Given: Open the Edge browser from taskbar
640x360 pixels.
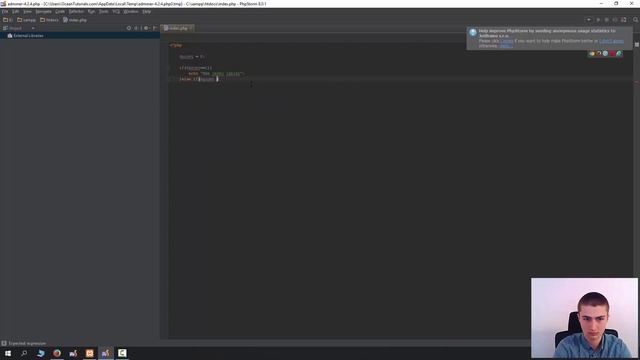Looking at the screenshot, I should coord(40,353).
